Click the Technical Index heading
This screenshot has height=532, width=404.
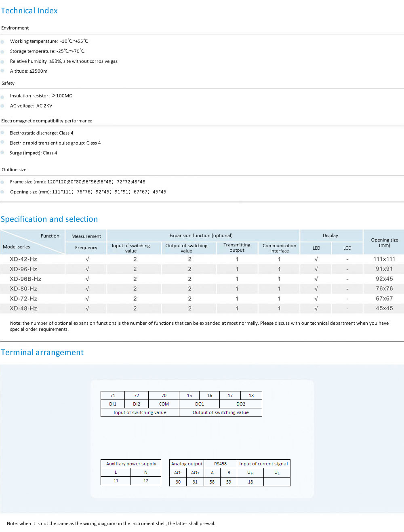(x=29, y=11)
